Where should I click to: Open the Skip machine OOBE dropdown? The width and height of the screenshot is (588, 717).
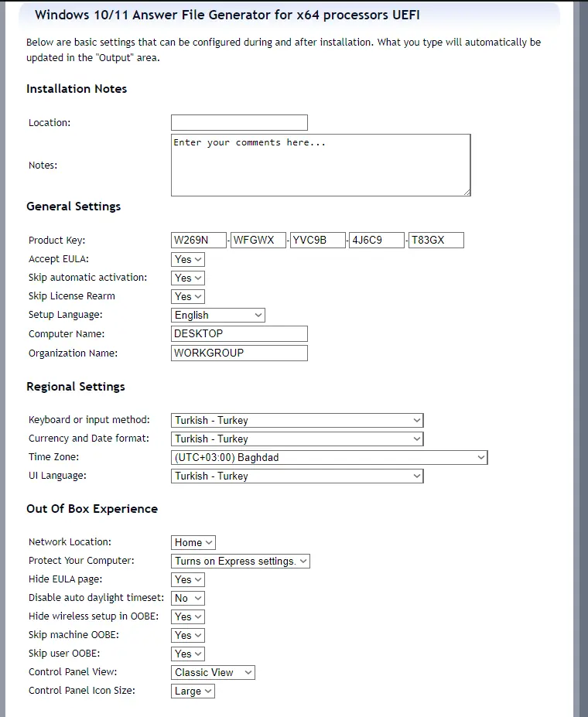point(188,635)
